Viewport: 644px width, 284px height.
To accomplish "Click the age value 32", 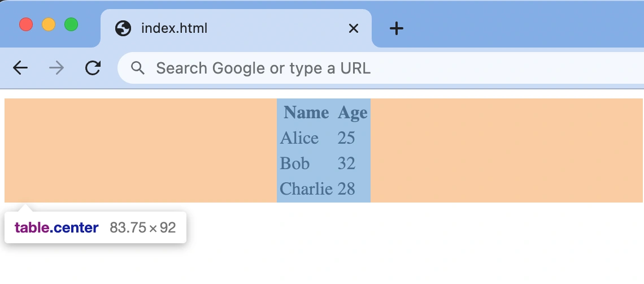I will click(x=346, y=163).
